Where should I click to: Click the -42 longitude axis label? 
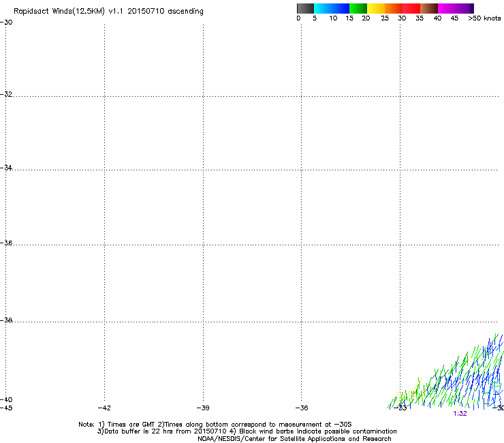click(104, 408)
